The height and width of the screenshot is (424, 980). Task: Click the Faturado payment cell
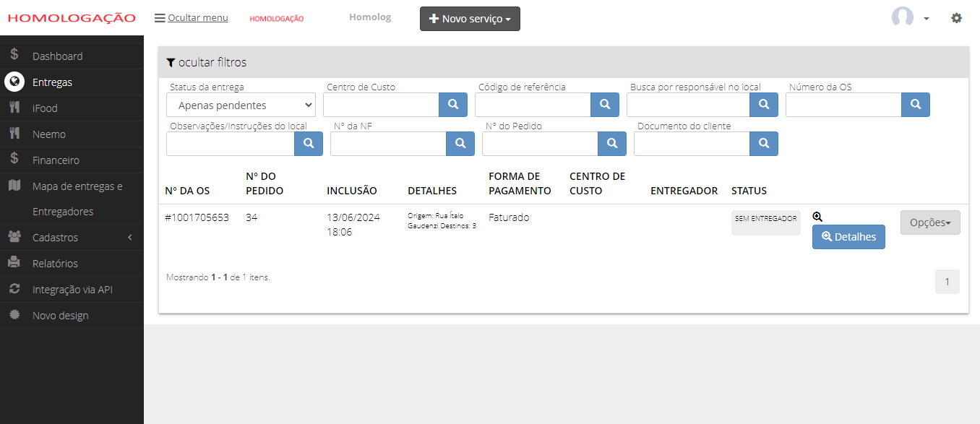[509, 217]
